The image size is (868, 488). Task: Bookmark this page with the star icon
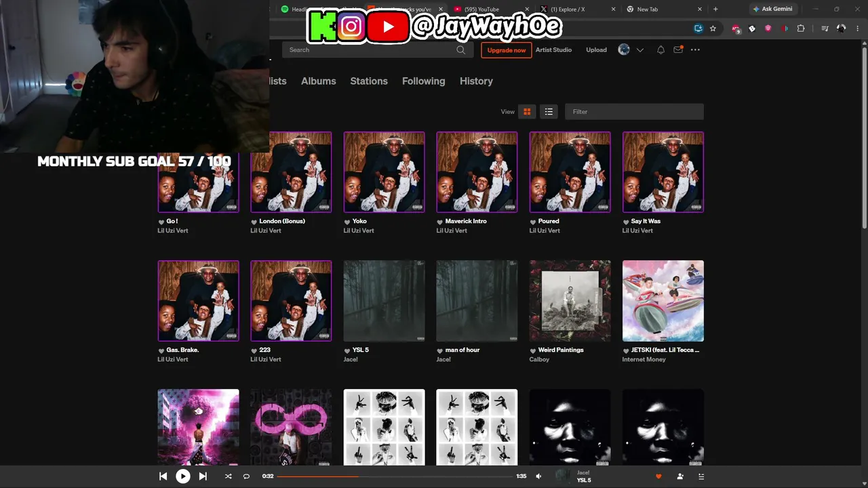[713, 28]
